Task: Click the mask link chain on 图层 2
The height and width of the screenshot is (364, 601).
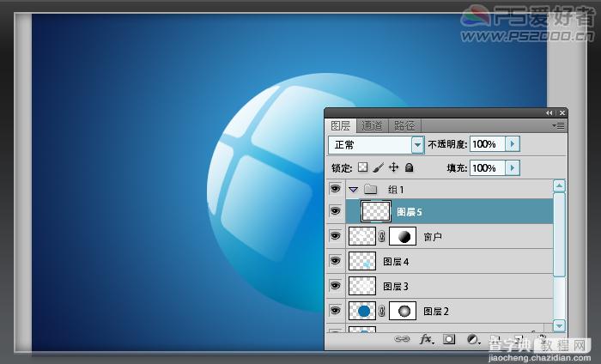Action: tap(382, 311)
